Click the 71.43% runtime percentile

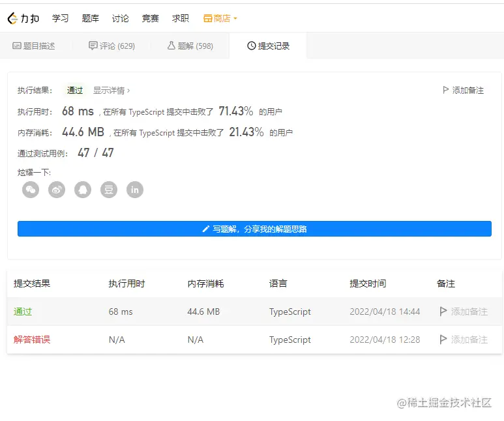coord(236,111)
